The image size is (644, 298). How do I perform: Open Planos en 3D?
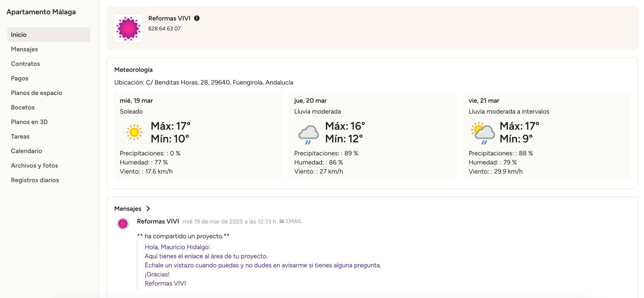29,122
